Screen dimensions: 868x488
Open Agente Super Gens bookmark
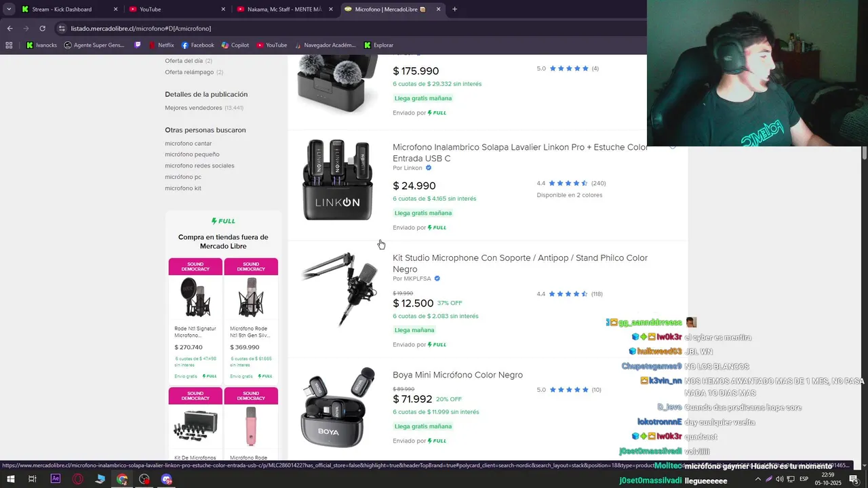pos(94,45)
